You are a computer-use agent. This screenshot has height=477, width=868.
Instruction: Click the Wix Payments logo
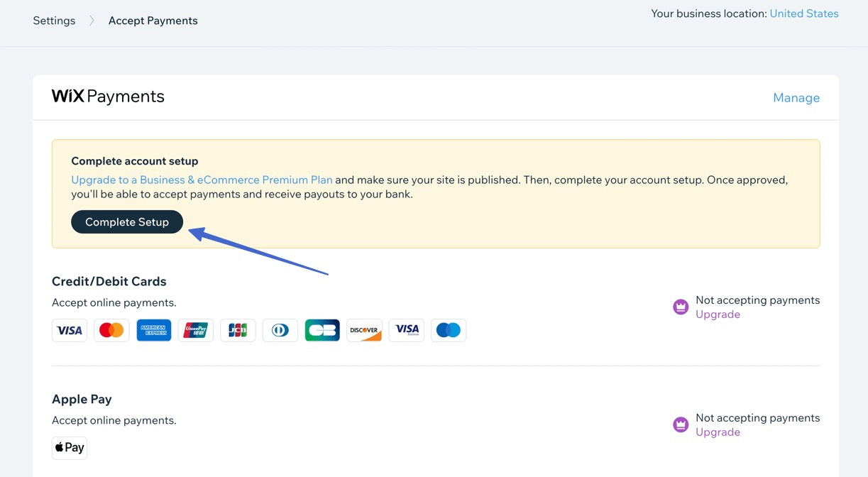click(107, 97)
